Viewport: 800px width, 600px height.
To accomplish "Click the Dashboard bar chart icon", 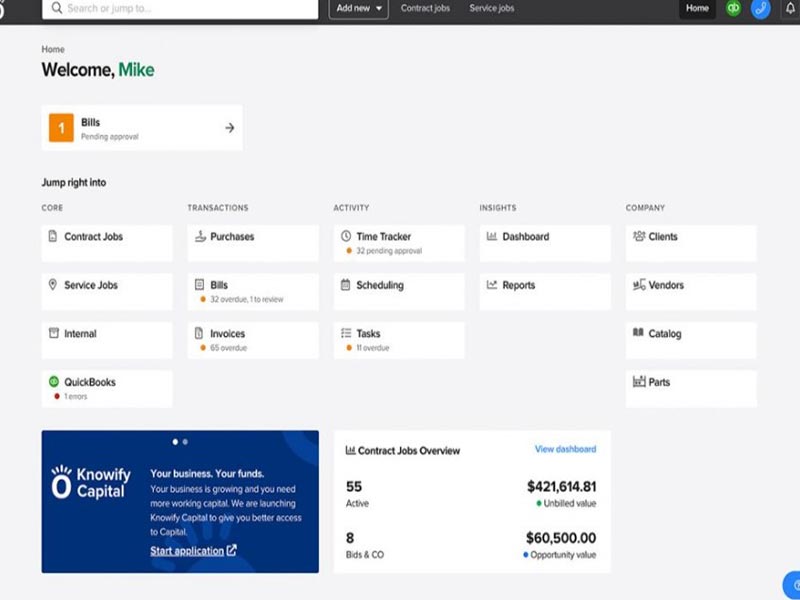I will click(x=492, y=236).
